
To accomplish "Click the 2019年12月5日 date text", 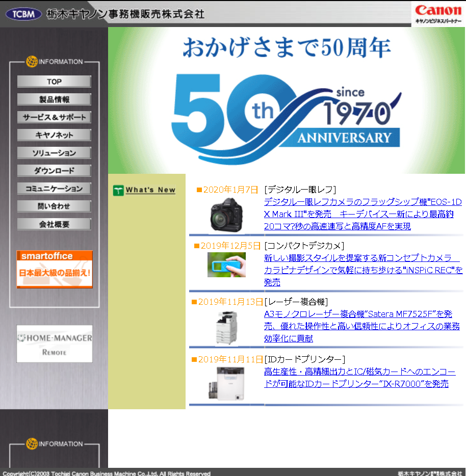I will tap(230, 246).
